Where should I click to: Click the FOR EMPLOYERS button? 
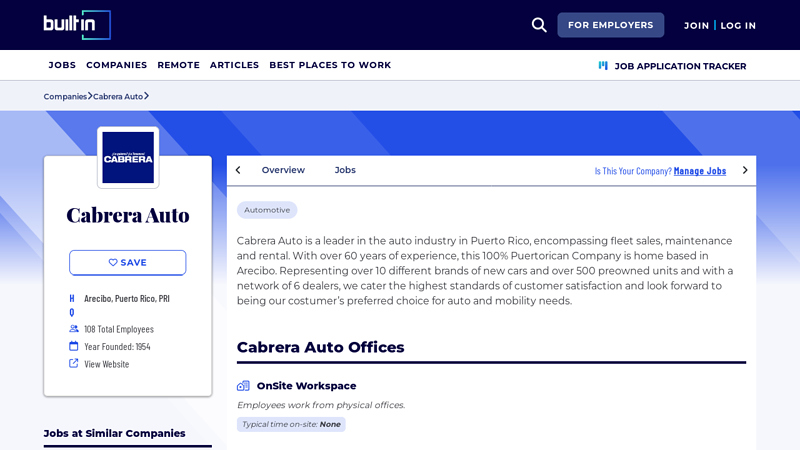click(x=610, y=25)
